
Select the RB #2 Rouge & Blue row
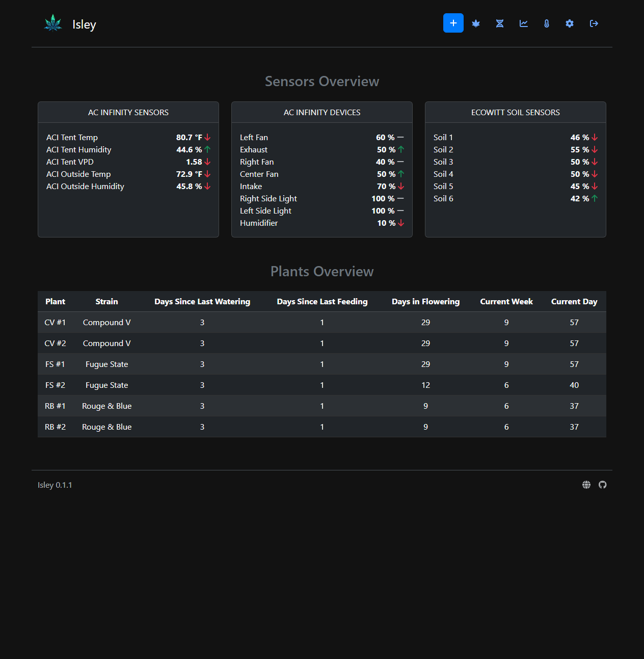[321, 427]
